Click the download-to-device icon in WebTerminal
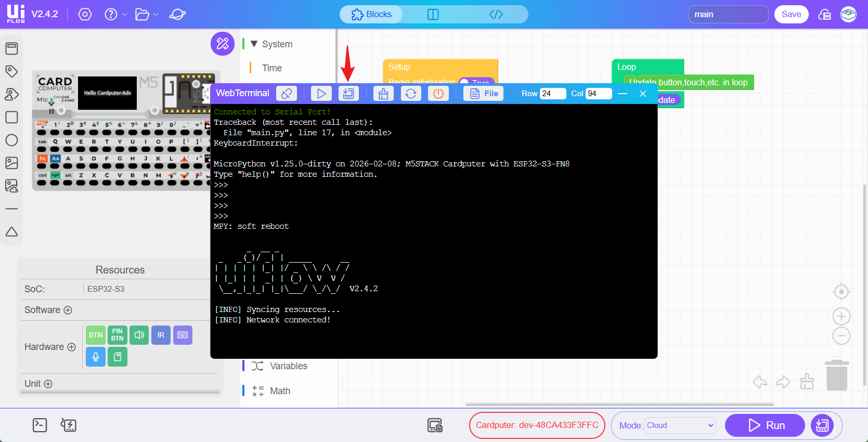This screenshot has width=868, height=442. click(x=348, y=94)
